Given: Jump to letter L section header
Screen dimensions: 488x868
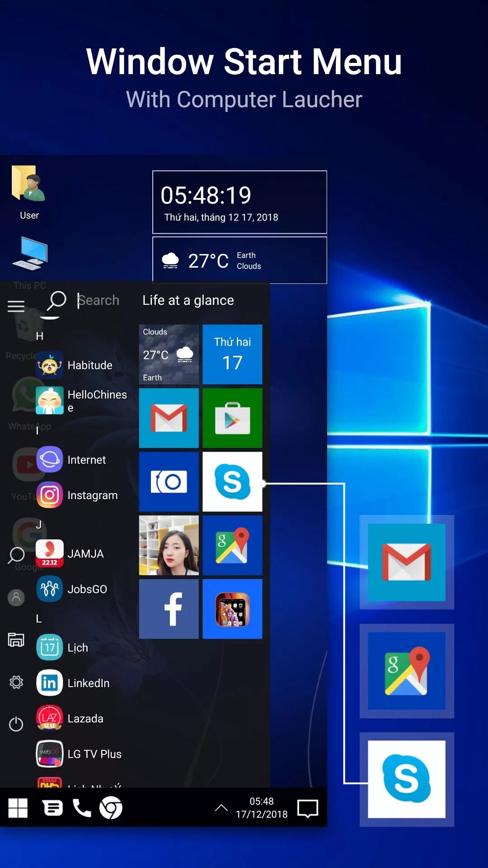Looking at the screenshot, I should 39,618.
